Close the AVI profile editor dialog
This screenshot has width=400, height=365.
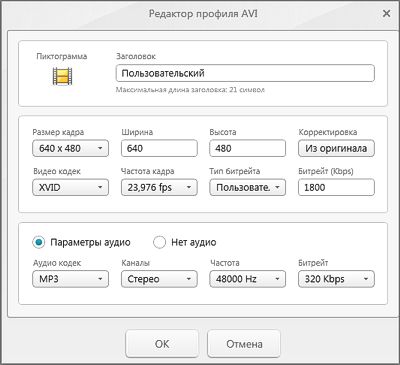[x=386, y=14]
